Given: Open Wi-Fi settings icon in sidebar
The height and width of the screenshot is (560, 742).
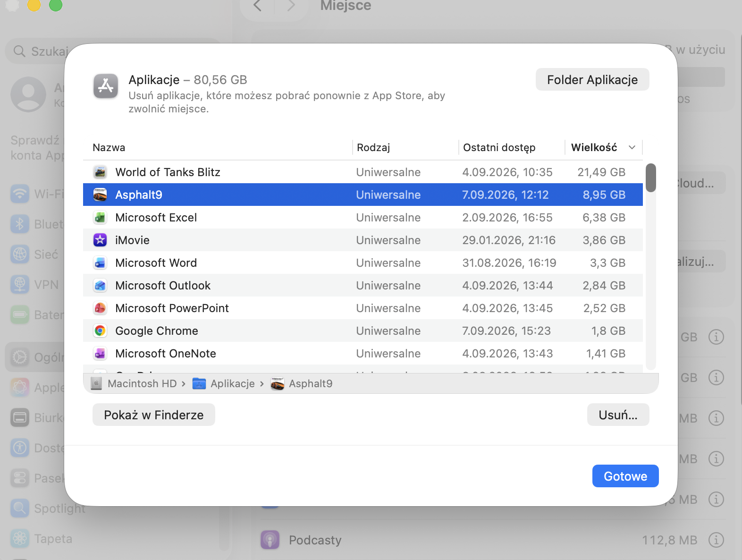Looking at the screenshot, I should (20, 194).
